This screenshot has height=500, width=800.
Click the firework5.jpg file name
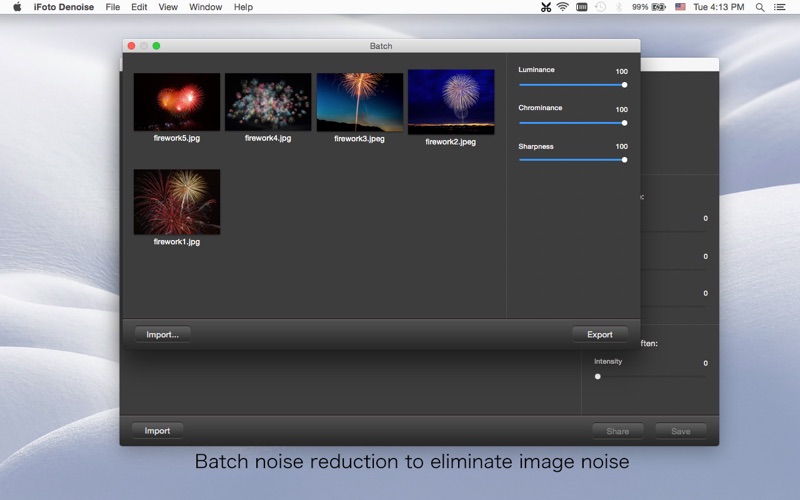click(x=177, y=138)
